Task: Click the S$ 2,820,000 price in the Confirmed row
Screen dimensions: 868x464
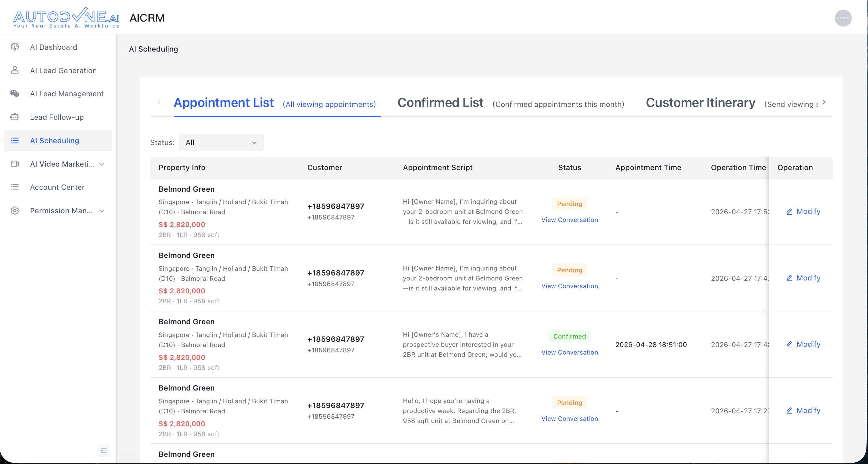Action: pyautogui.click(x=182, y=357)
